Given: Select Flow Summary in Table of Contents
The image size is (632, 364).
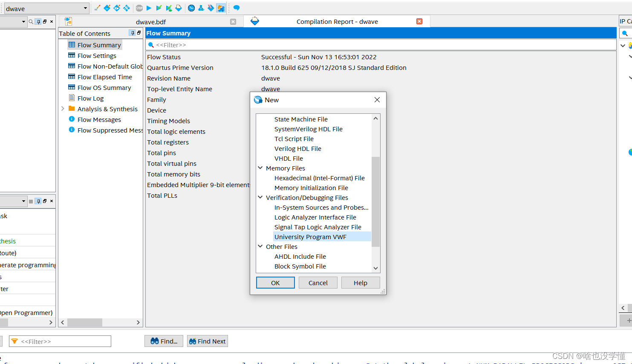Looking at the screenshot, I should point(95,45).
